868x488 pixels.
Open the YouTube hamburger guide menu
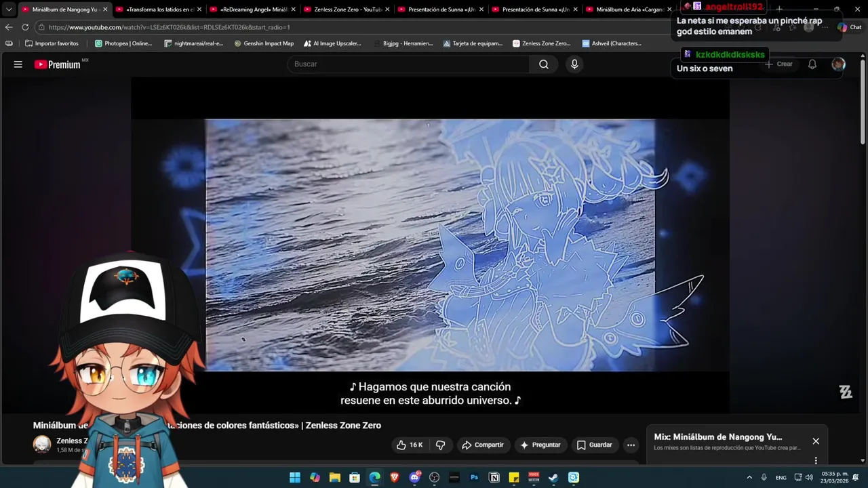click(x=18, y=64)
